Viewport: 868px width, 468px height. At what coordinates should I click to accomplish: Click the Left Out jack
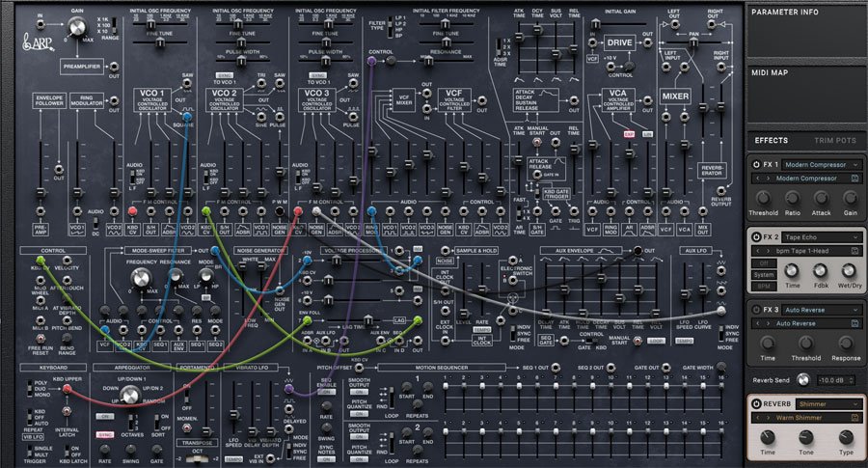coord(674,24)
